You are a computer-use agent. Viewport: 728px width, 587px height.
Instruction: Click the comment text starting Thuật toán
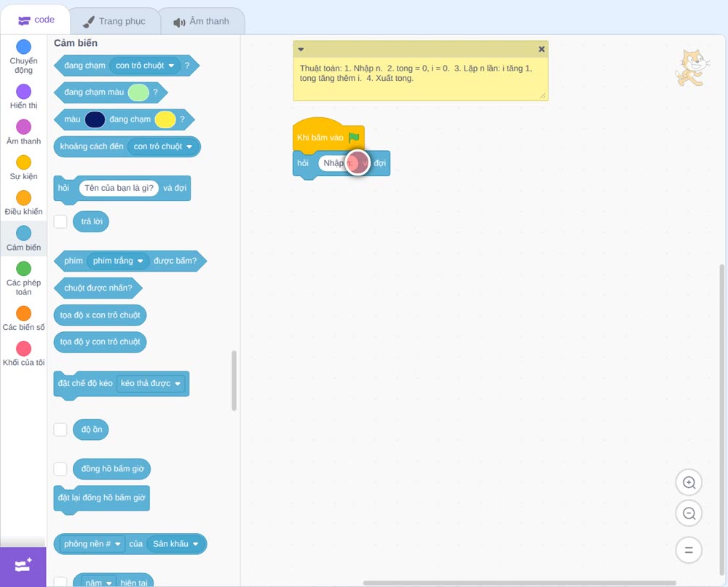(416, 74)
